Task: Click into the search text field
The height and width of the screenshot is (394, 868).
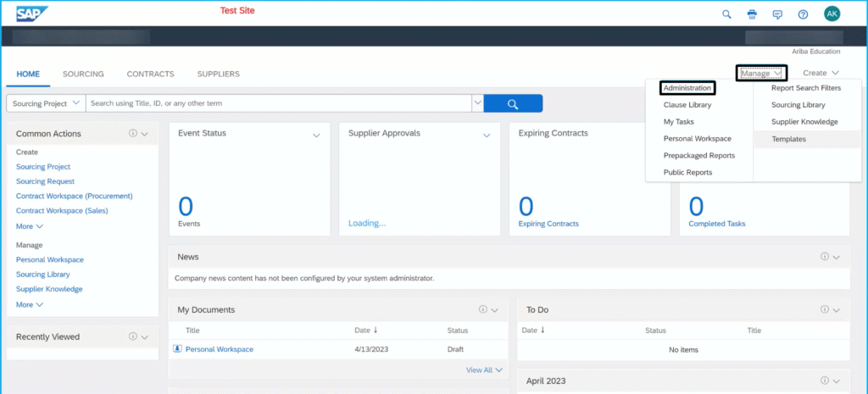Action: pos(280,103)
